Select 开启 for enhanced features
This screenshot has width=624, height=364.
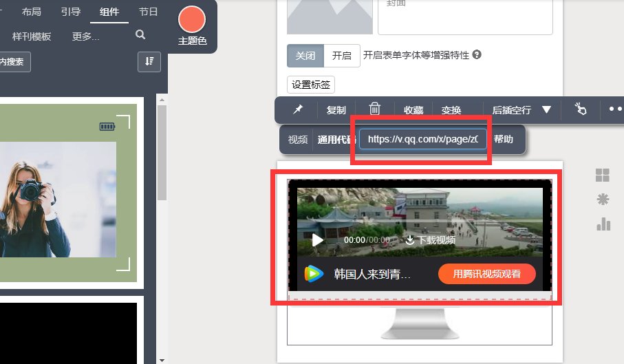click(342, 55)
